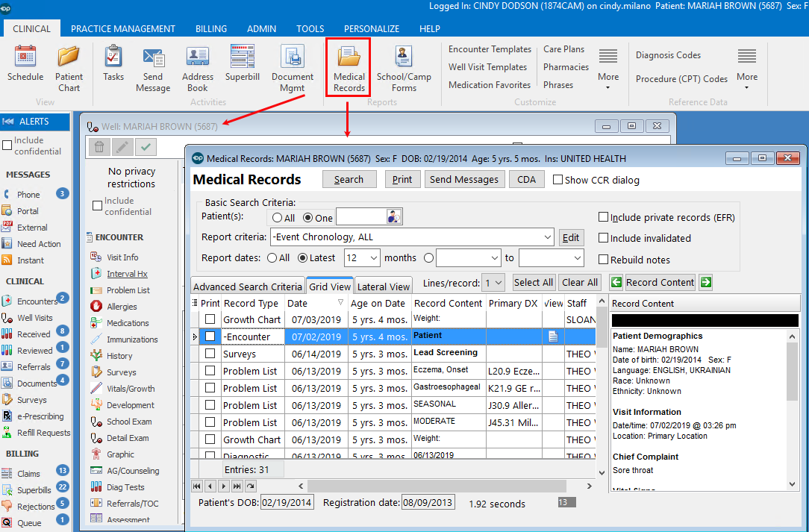Collapse the ALERTS panel arrow icon
Screen dimensions: 809x532
tap(7, 122)
